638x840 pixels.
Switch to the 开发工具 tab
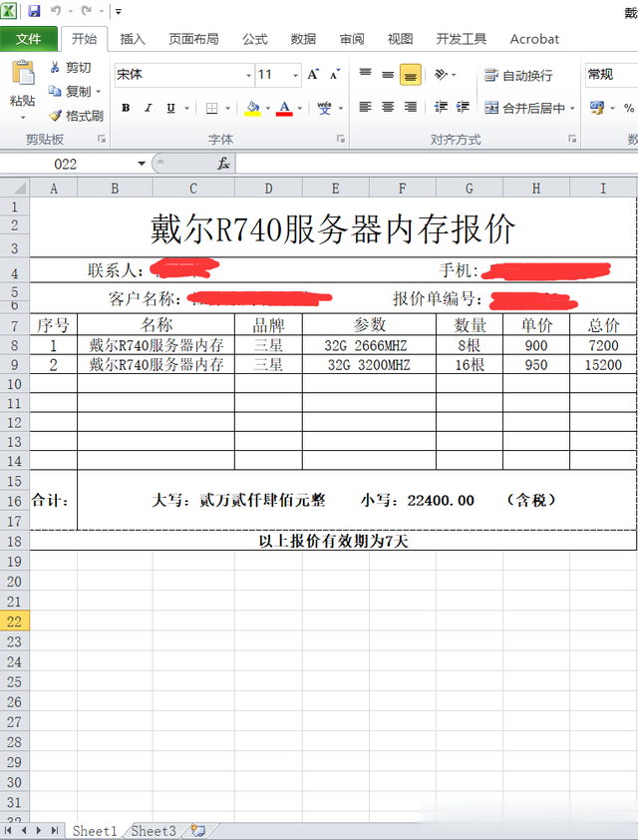click(x=461, y=39)
